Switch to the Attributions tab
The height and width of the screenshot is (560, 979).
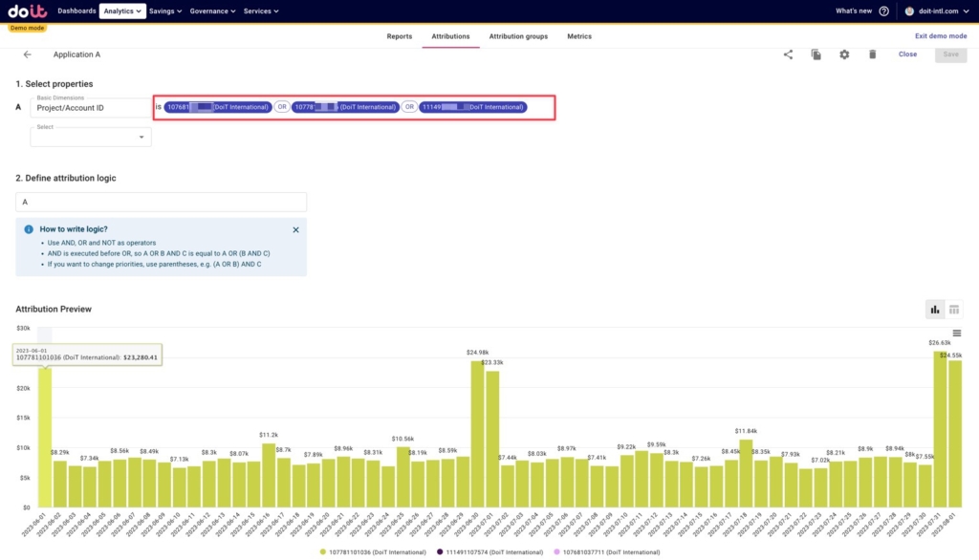click(450, 36)
